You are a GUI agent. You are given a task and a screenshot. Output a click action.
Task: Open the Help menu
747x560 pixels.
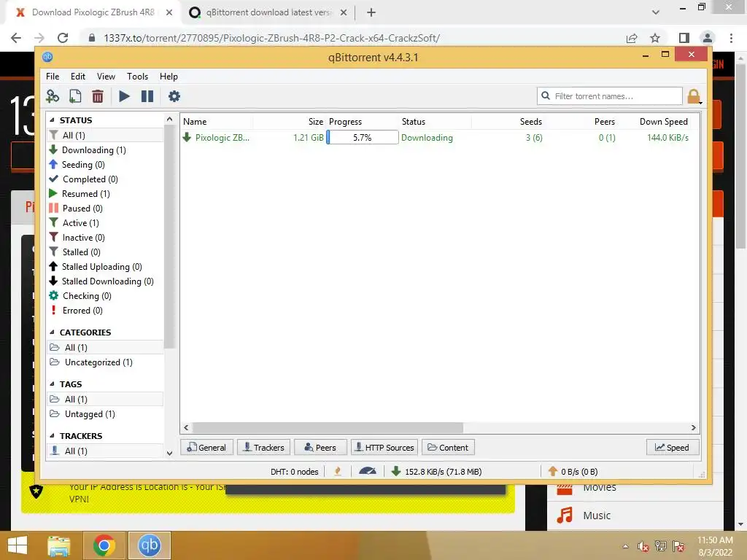pos(169,76)
